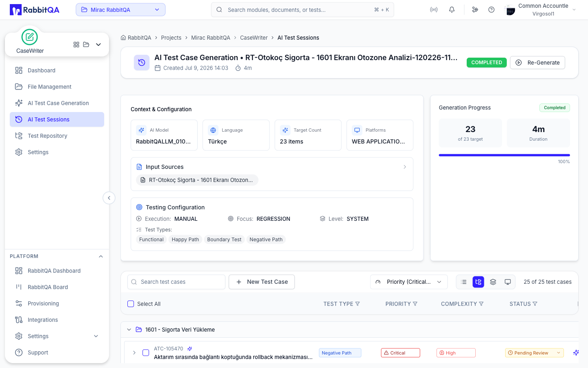Collapse the 1601 - Sigorta Veri Yükleme folder
The image size is (588, 368).
[x=129, y=330]
